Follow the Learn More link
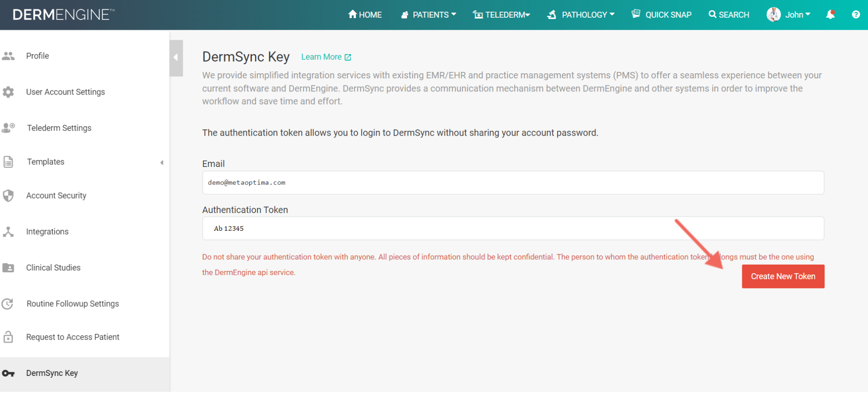Viewport: 868px width, 394px height. 322,57
